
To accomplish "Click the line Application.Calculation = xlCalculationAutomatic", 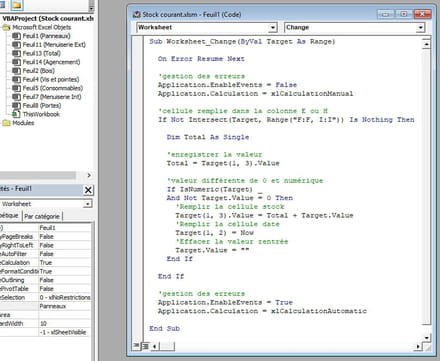I will pyautogui.click(x=262, y=311).
